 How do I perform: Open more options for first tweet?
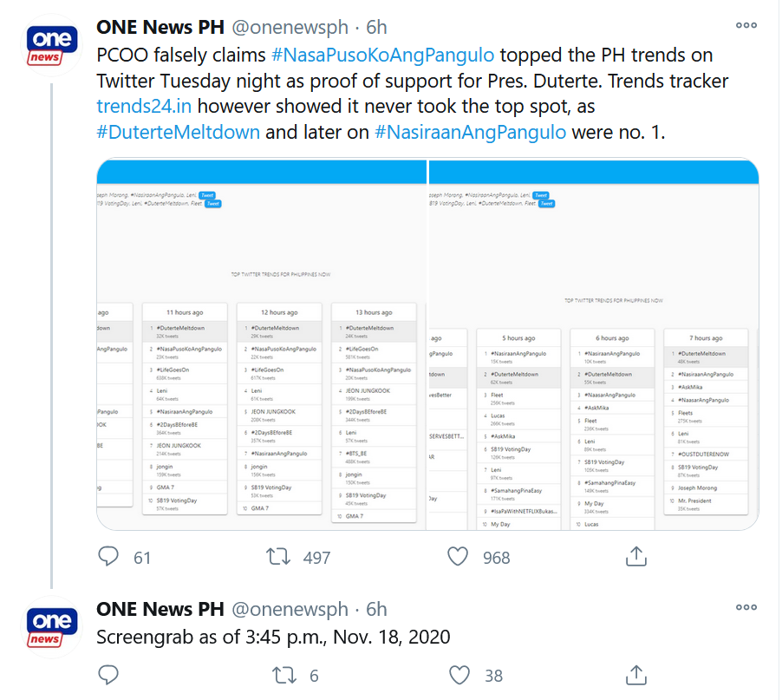coord(746,25)
